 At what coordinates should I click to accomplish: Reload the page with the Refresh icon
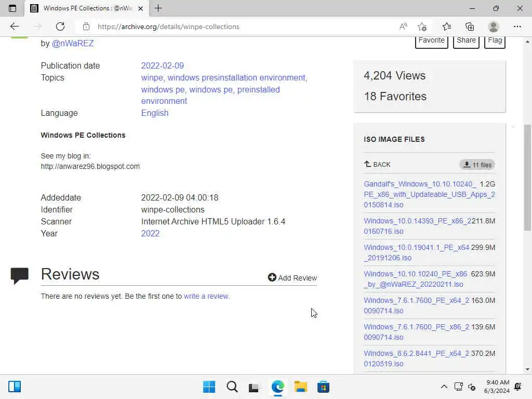pyautogui.click(x=60, y=26)
